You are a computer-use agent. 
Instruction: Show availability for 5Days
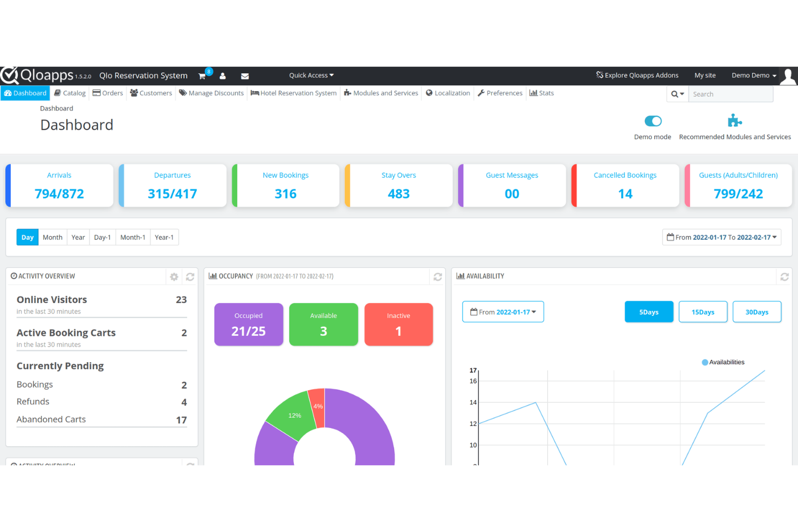649,312
